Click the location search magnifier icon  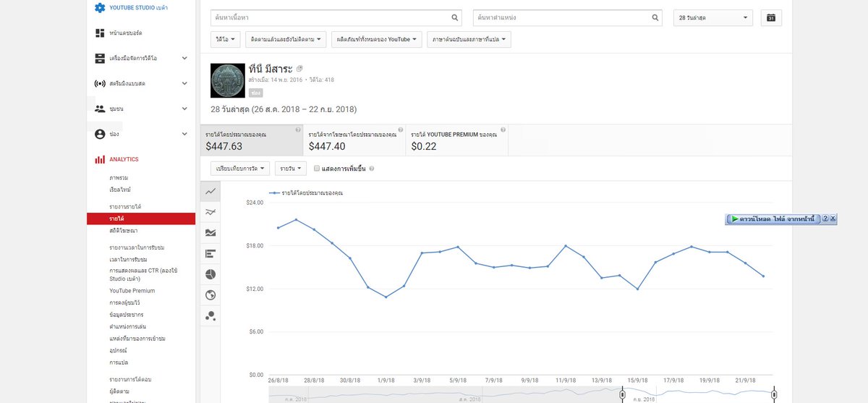655,17
